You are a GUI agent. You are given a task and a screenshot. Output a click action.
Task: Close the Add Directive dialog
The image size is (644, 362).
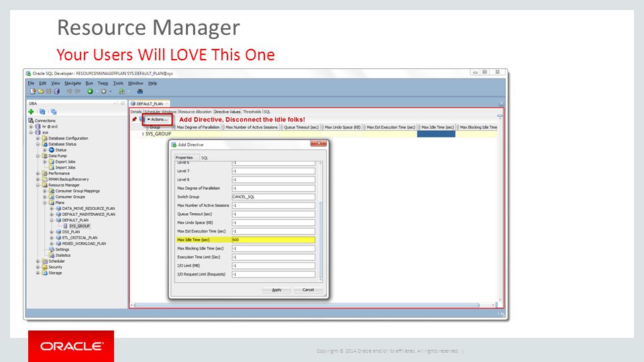(x=318, y=143)
